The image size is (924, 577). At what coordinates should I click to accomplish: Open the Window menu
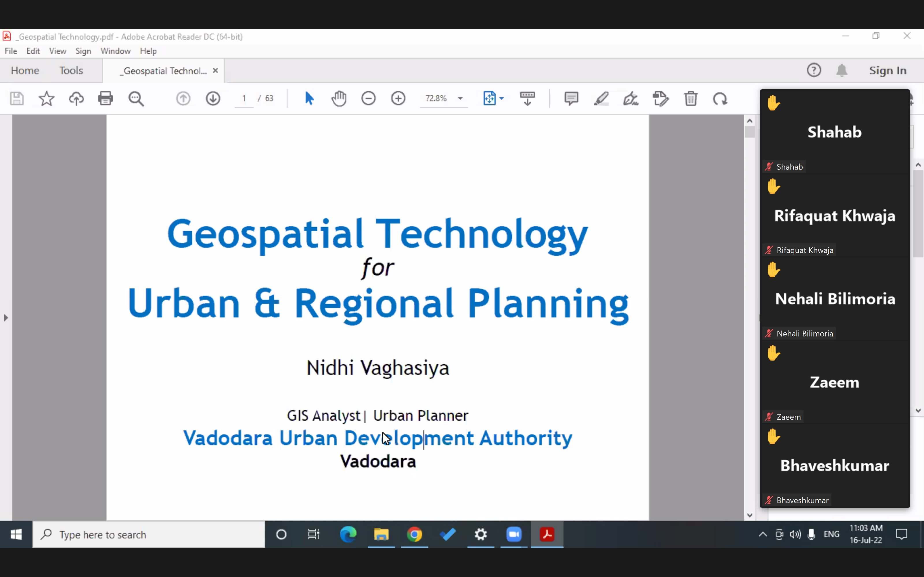[x=115, y=51]
